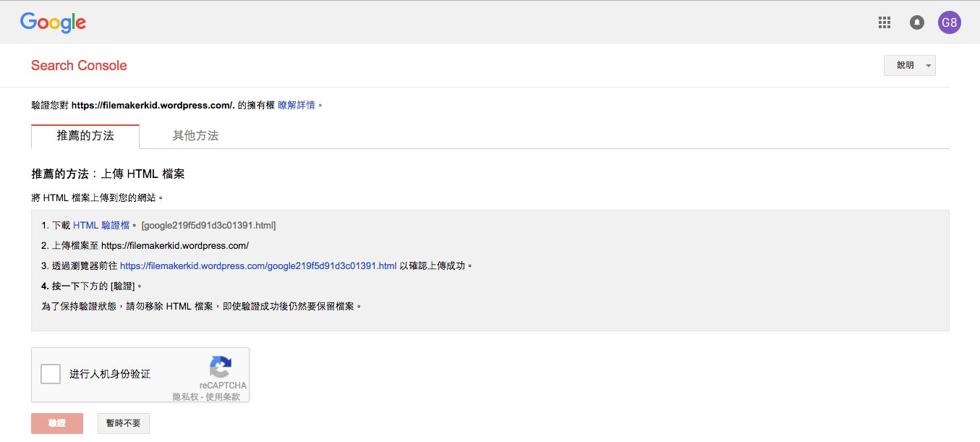Open the G8 account avatar
The image size is (980, 442).
click(950, 22)
